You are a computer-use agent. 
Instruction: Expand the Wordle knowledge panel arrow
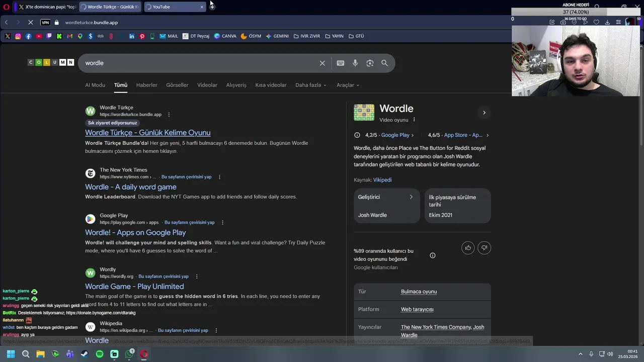[484, 113]
